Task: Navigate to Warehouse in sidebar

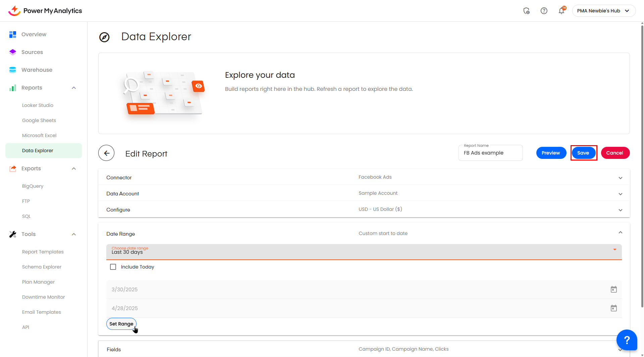Action: pyautogui.click(x=37, y=70)
